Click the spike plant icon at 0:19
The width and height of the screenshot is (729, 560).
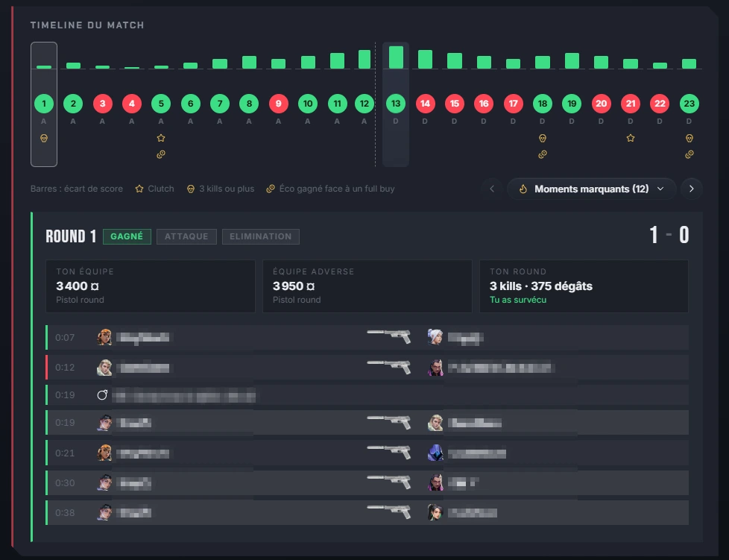(x=102, y=395)
